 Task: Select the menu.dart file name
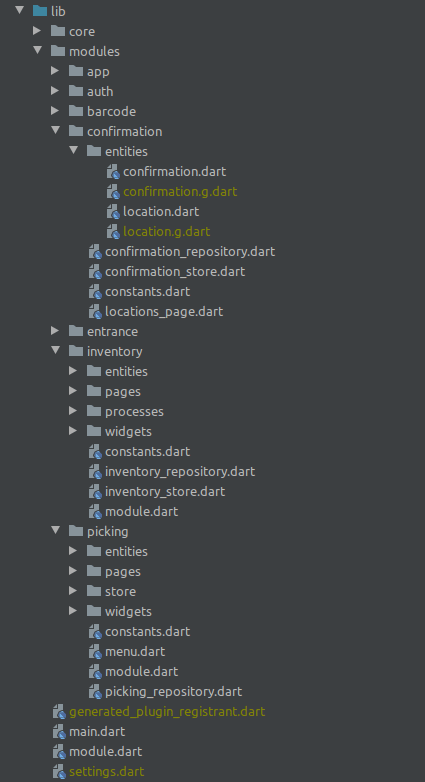pos(135,651)
